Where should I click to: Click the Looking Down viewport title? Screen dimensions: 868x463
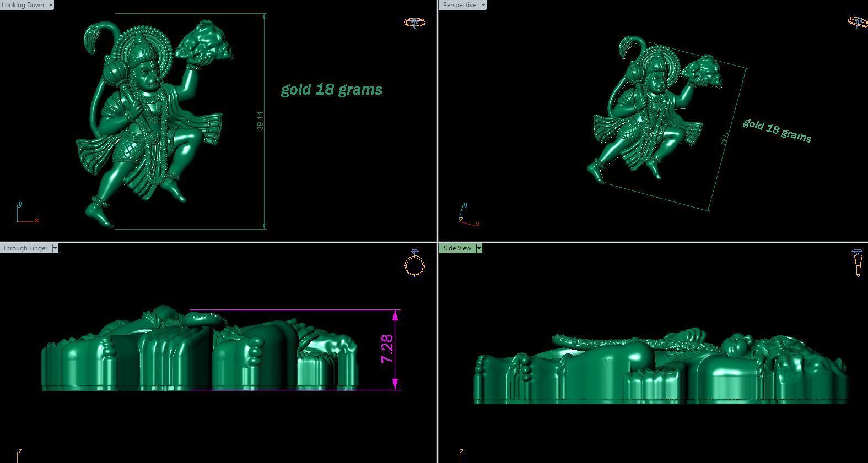24,5
